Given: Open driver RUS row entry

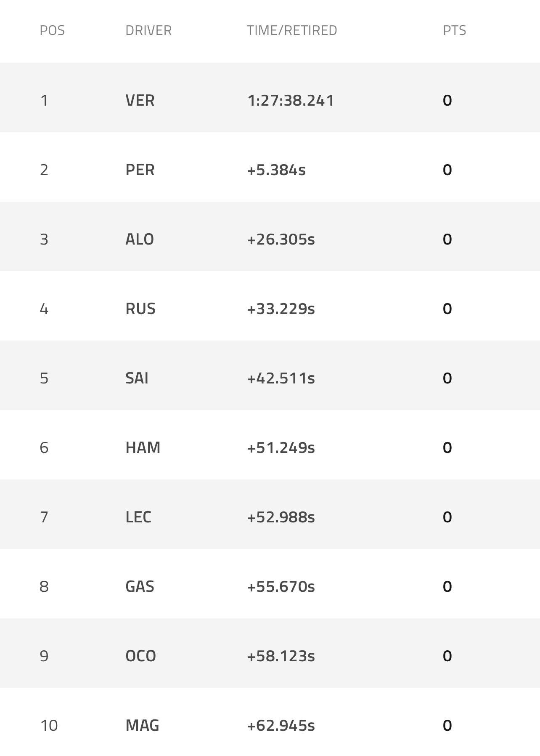Looking at the screenshot, I should pyautogui.click(x=140, y=309).
